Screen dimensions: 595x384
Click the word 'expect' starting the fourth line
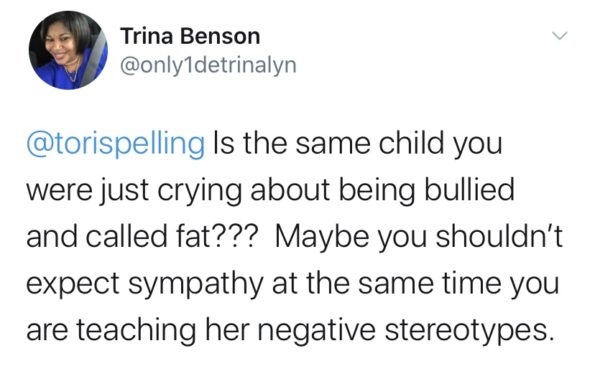pos(73,285)
